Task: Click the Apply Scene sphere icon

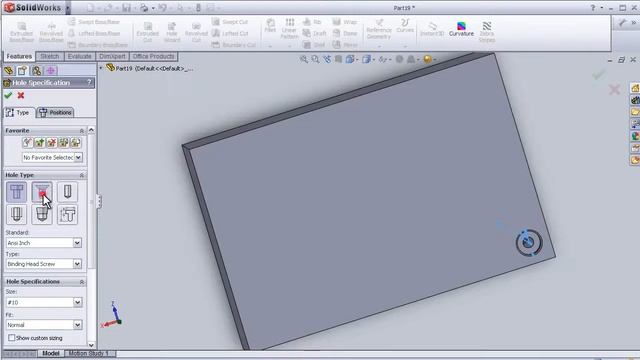Action: 427,60
